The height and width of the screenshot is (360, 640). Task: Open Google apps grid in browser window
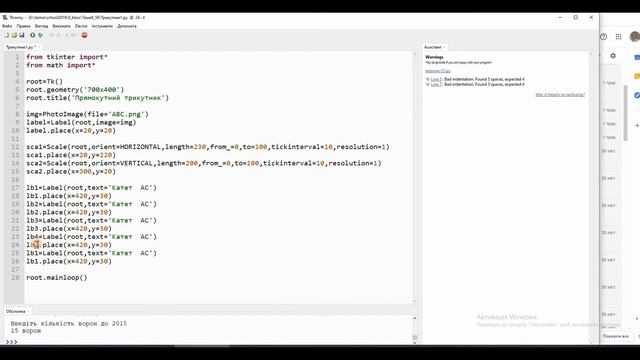click(619, 36)
